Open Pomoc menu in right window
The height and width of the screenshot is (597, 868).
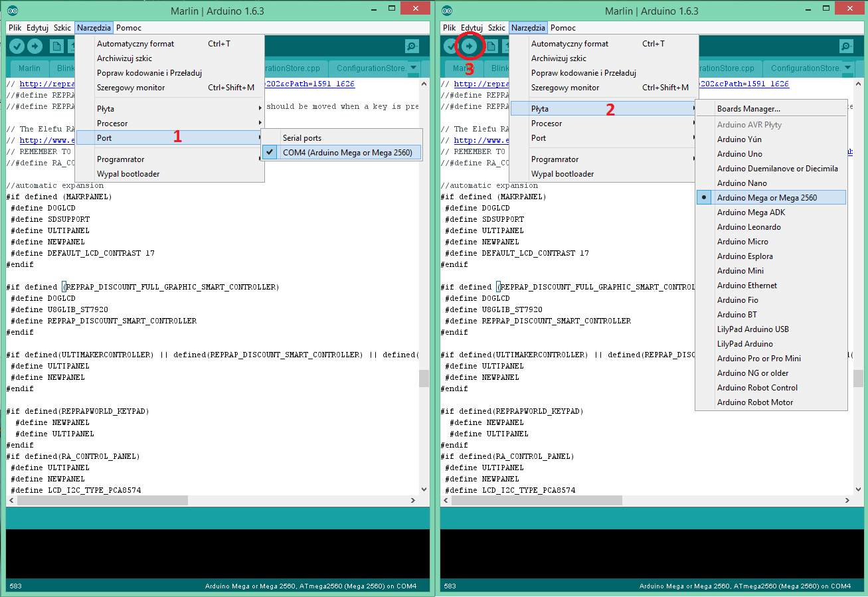pos(563,28)
